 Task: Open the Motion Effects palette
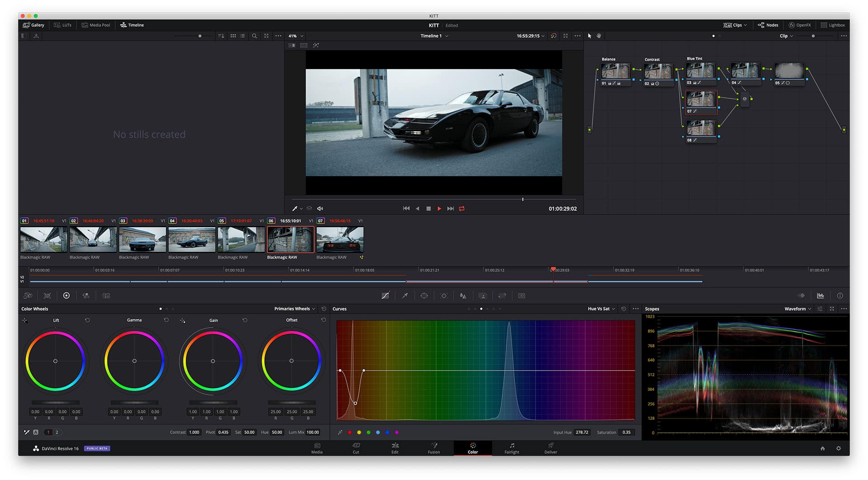pos(106,295)
